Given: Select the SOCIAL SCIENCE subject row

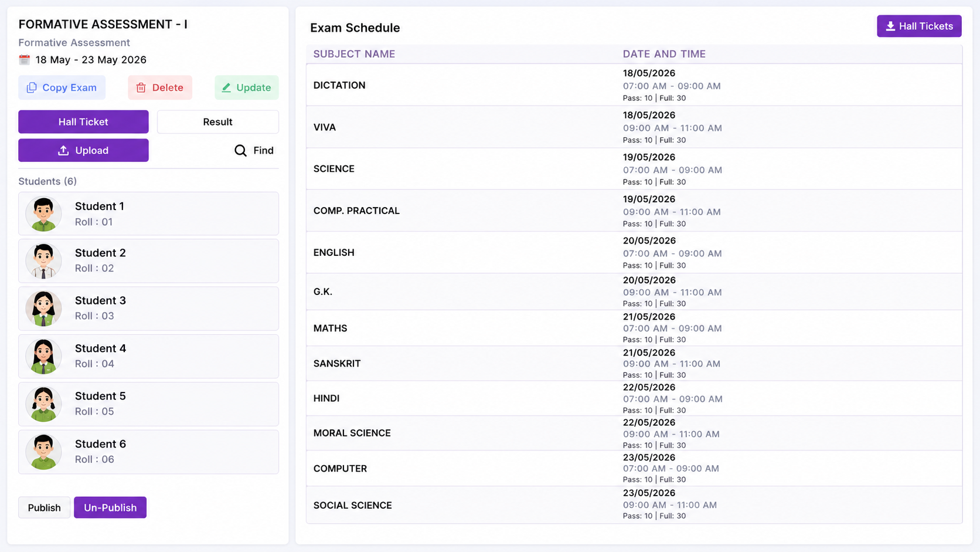Looking at the screenshot, I should click(x=634, y=504).
